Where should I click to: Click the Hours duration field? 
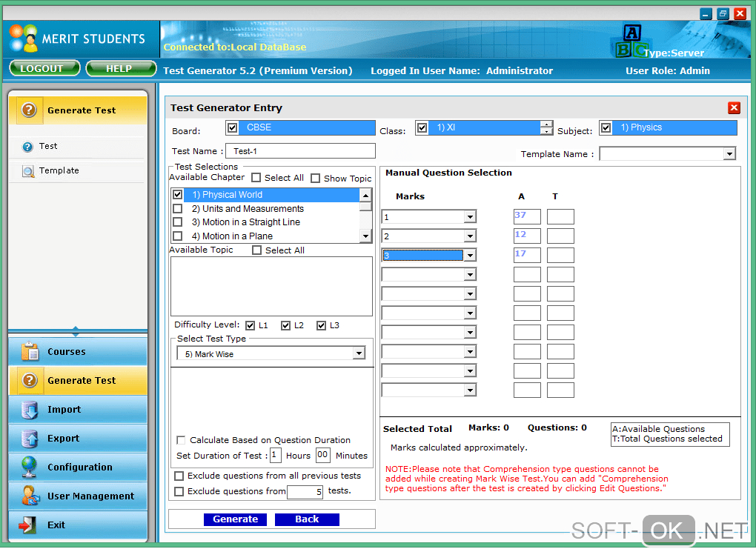(275, 455)
